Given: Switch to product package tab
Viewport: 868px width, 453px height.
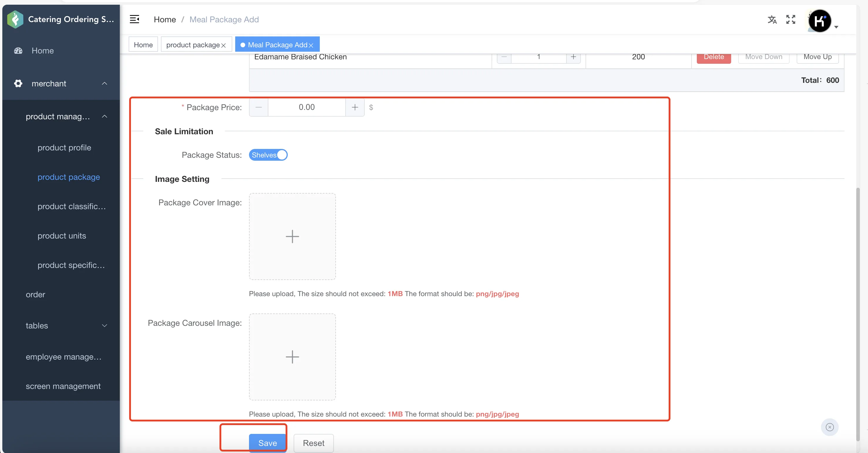Looking at the screenshot, I should point(193,45).
